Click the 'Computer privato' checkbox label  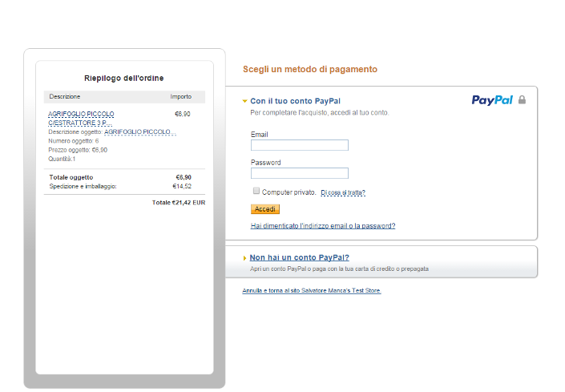point(289,192)
